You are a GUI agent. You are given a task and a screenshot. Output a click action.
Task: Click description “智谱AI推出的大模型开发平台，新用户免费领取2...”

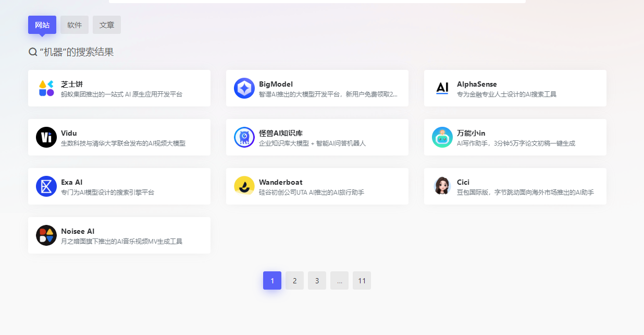pos(328,94)
